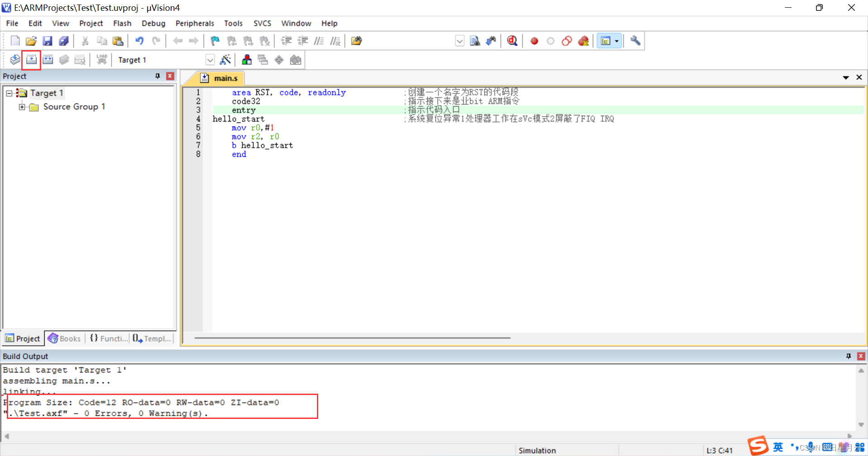
Task: Click Build Output scroll left arrow
Action: 7,436
